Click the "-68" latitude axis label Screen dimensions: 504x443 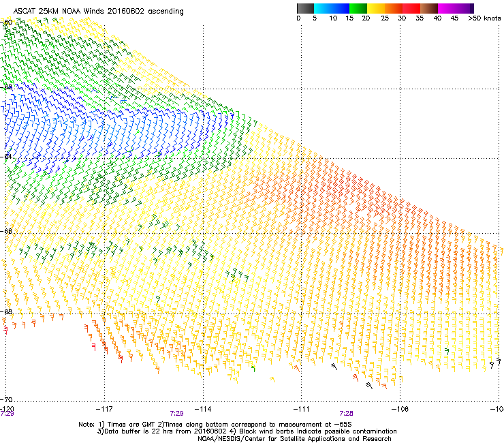pos(7,311)
